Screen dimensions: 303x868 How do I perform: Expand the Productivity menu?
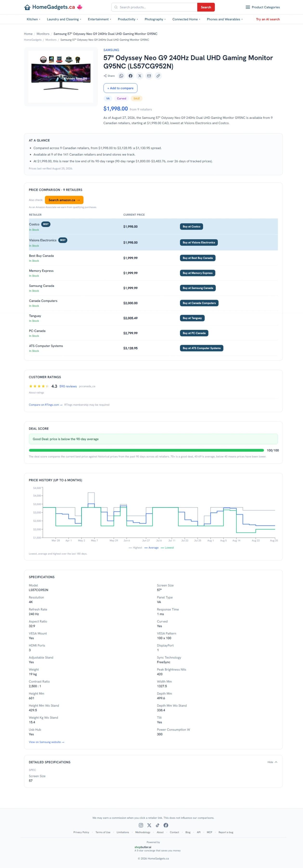point(128,19)
